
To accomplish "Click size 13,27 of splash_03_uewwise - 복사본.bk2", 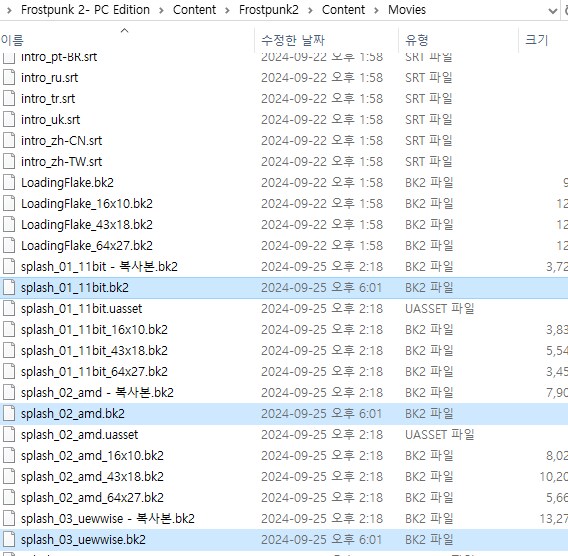I will coord(554,519).
